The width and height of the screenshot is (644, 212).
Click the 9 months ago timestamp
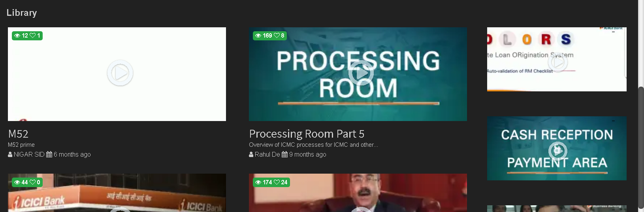click(308, 155)
